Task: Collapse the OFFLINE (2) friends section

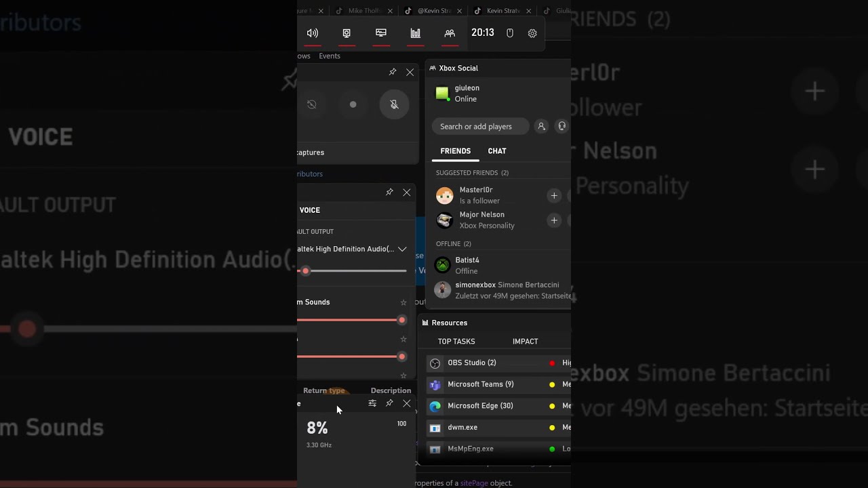Action: click(x=454, y=244)
